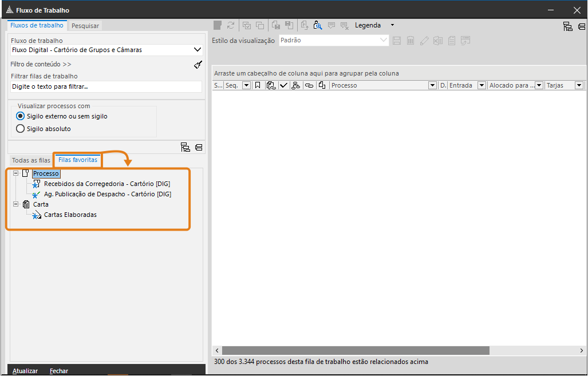Select Sigilo externo ou sem sigilo option
This screenshot has height=376, width=588.
[x=21, y=116]
